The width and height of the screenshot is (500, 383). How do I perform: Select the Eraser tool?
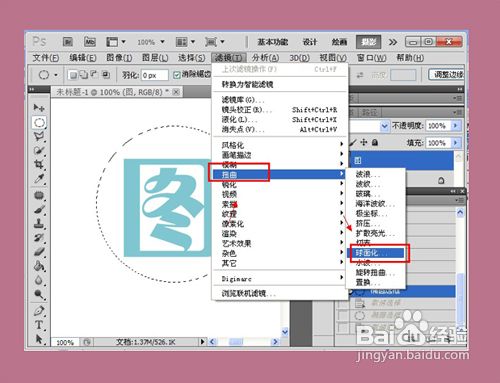[x=39, y=252]
